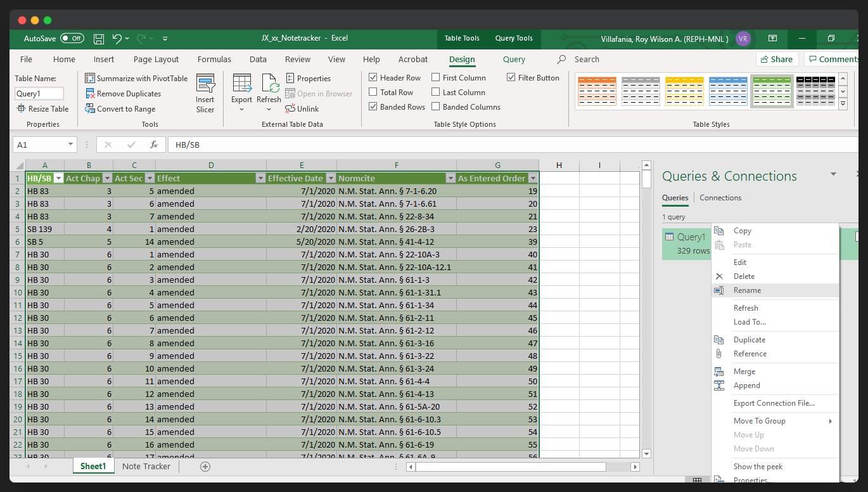The height and width of the screenshot is (492, 868).
Task: Click the Unlink icon in External Table Data
Action: (x=290, y=109)
